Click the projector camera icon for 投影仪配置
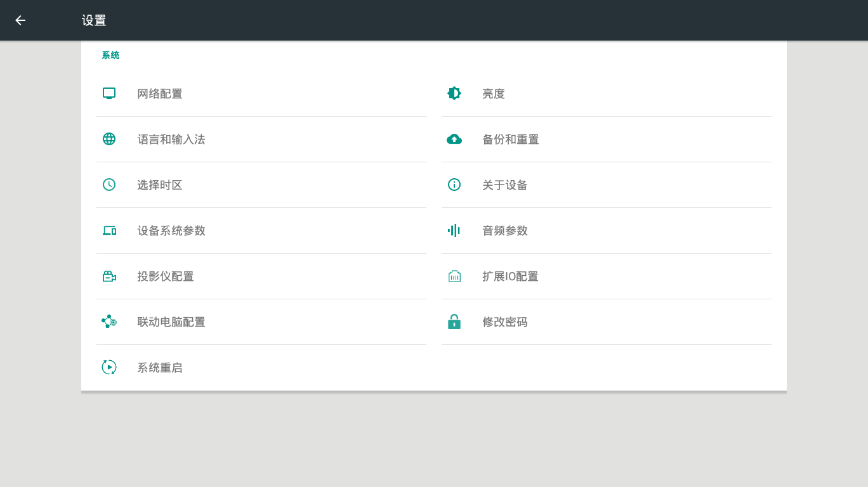Screen dimensions: 868x487 point(109,276)
